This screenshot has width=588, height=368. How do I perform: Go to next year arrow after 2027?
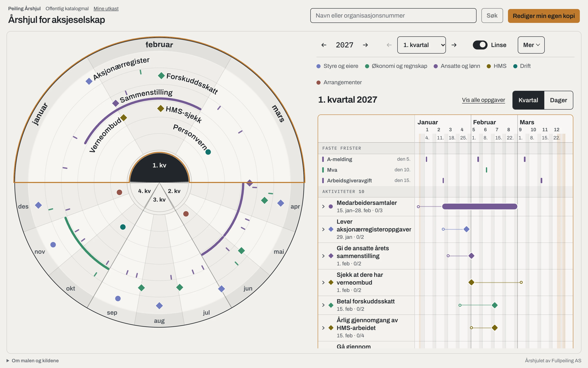pyautogui.click(x=365, y=45)
